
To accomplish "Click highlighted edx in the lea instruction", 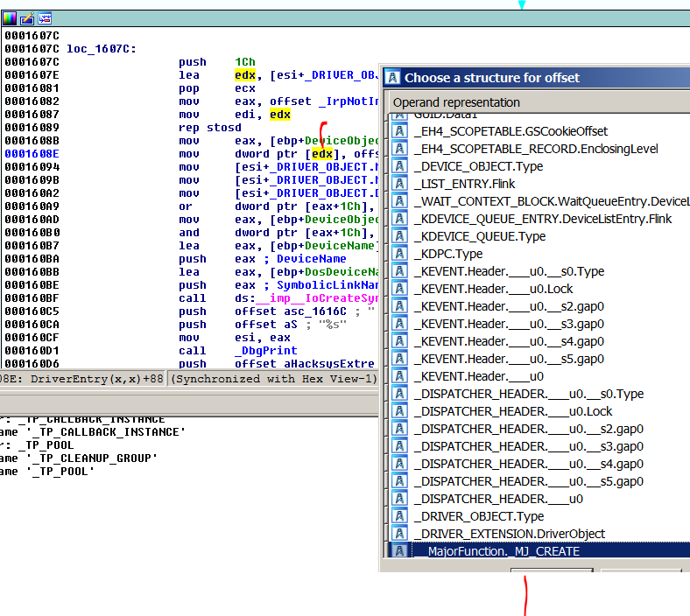I will coord(244,75).
